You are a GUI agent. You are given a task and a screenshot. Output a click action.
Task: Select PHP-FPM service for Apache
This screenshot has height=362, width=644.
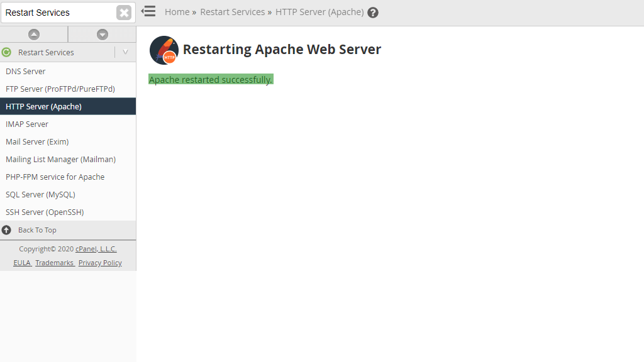point(68,177)
